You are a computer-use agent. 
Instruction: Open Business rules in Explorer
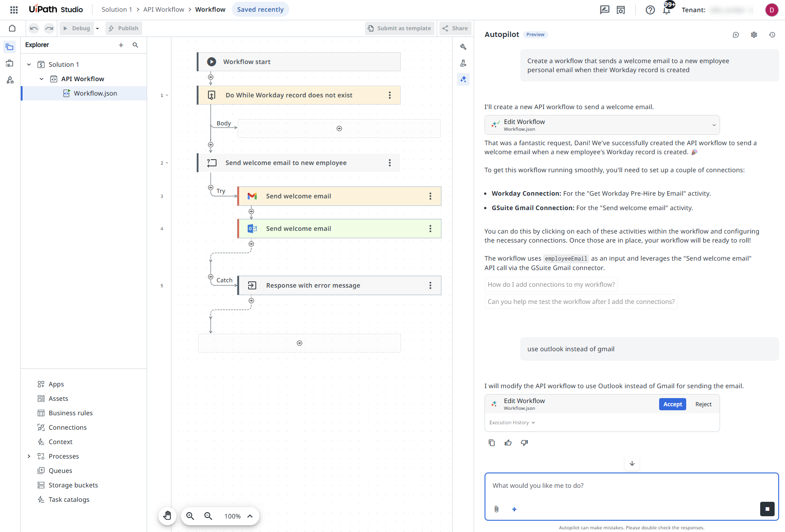pyautogui.click(x=71, y=413)
